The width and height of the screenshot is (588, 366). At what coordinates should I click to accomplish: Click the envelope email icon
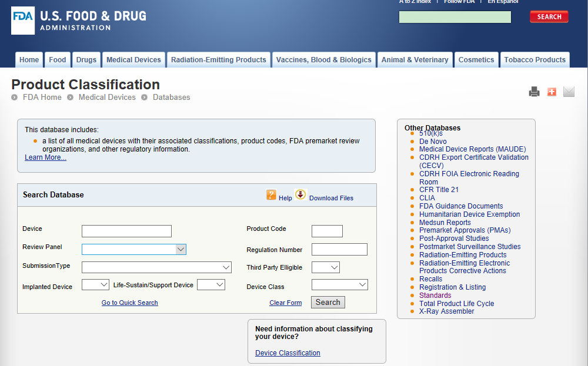click(569, 92)
